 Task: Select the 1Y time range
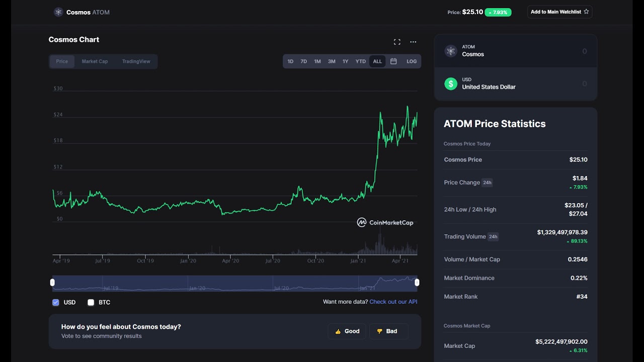click(x=345, y=61)
